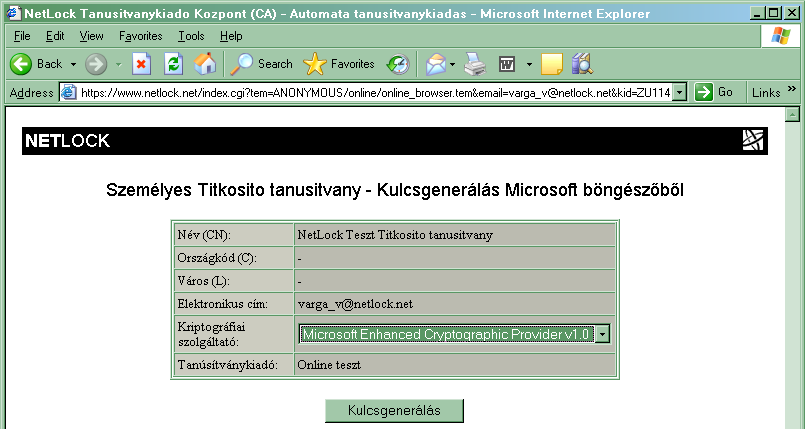Click the yellow note Discuss icon
Image resolution: width=805 pixels, height=429 pixels.
[x=552, y=64]
